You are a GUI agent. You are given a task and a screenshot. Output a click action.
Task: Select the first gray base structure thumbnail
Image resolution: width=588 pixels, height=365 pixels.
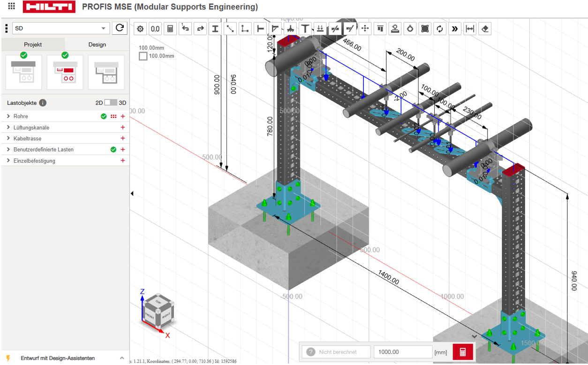23,72
